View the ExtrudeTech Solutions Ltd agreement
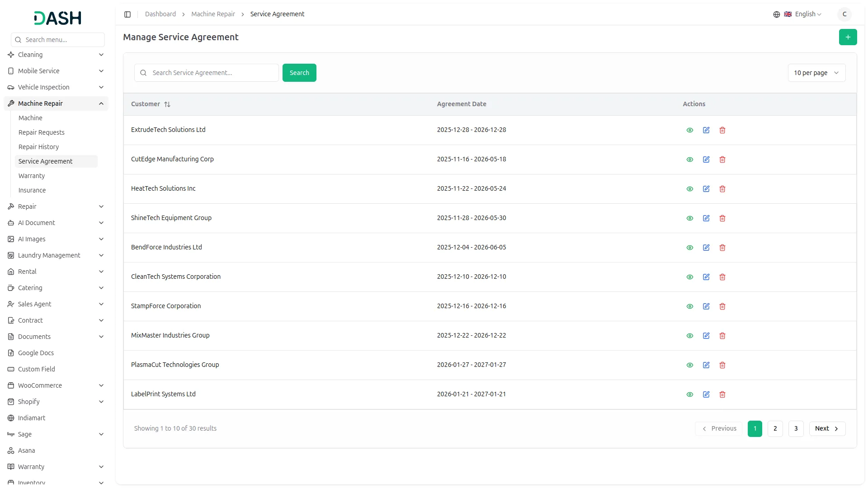Image resolution: width=868 pixels, height=488 pixels. click(690, 130)
